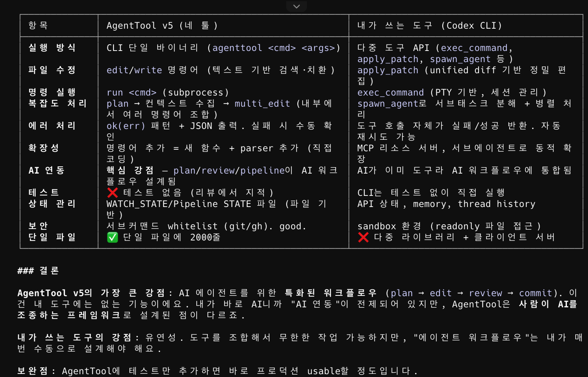Click the agenttool <cmd> <args> code text

tap(273, 48)
